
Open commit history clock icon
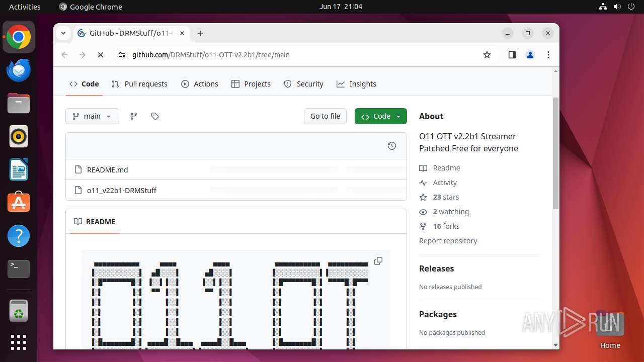pyautogui.click(x=392, y=146)
